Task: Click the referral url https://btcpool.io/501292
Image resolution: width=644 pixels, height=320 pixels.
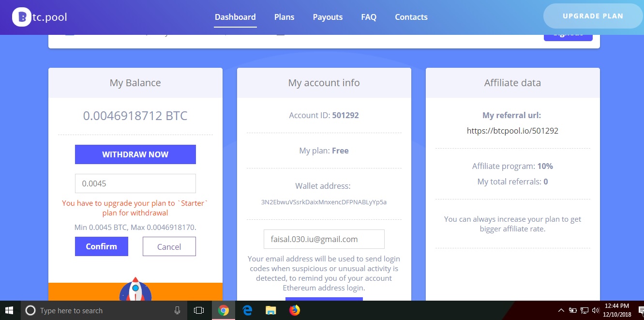Action: tap(512, 131)
